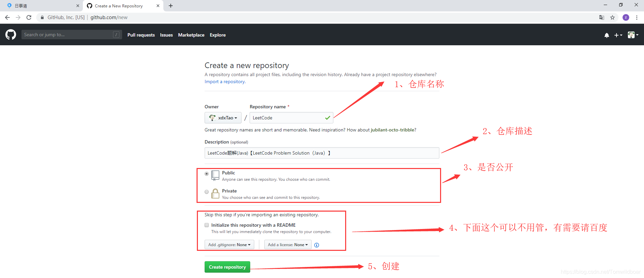The image size is (644, 278).
Task: Click the GitHub Octocat logo
Action: coord(11,35)
